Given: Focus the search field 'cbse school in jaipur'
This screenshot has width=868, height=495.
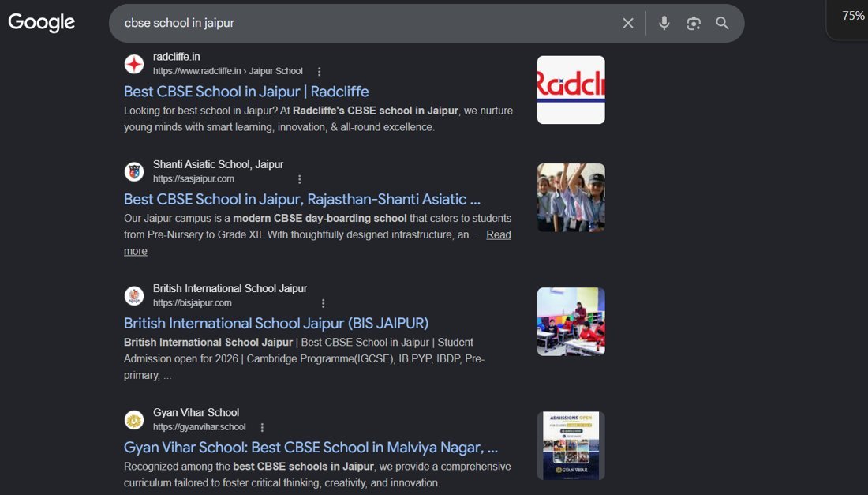Looking at the screenshot, I should point(365,23).
